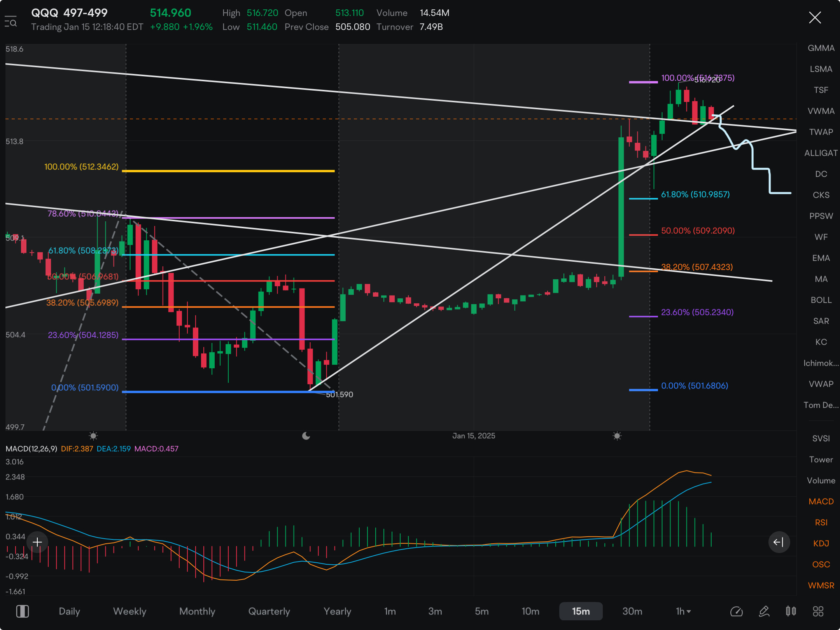This screenshot has height=630, width=840.
Task: Select the Tower sub-indicator
Action: point(821,460)
